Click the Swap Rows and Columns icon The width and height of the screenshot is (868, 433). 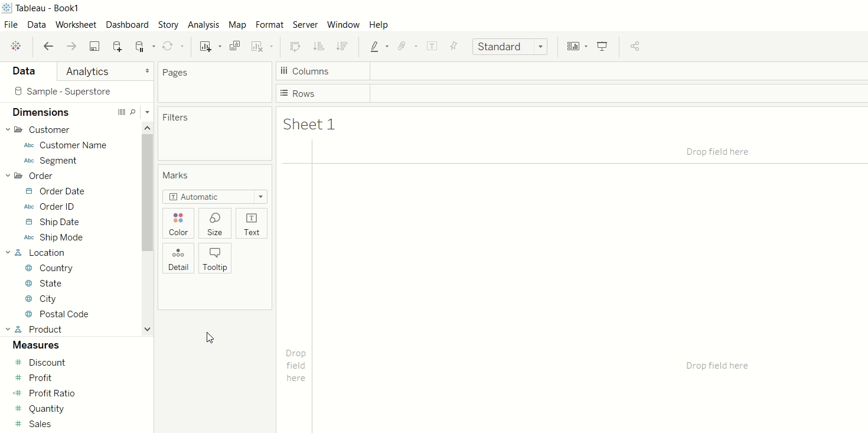(x=295, y=46)
